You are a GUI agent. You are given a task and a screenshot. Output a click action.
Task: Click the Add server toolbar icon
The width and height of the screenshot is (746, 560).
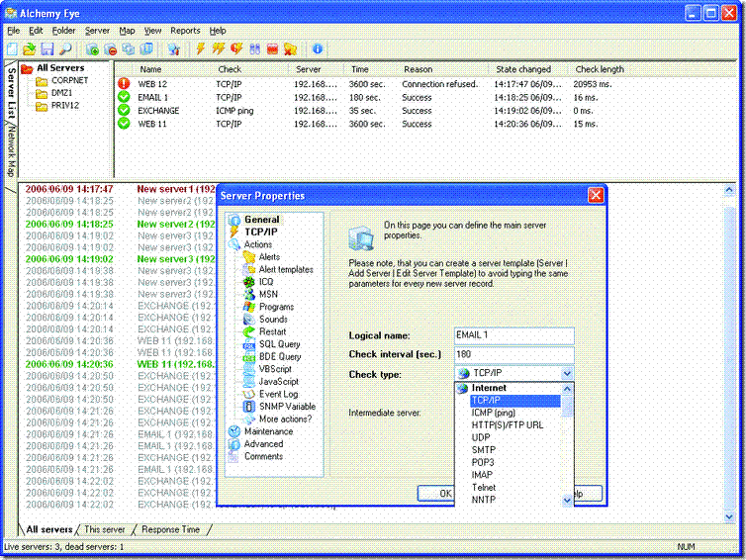pyautogui.click(x=92, y=49)
